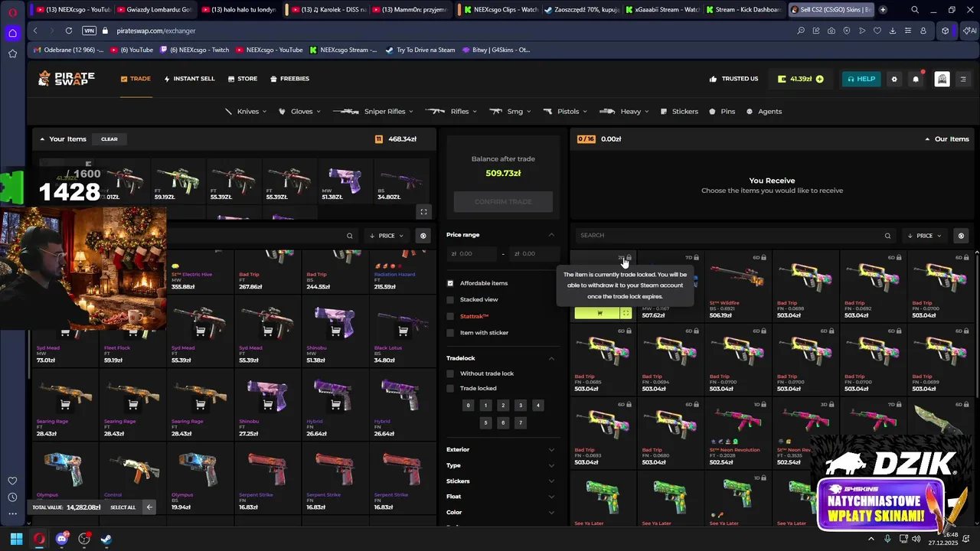Check Trade locked filter

pyautogui.click(x=450, y=389)
